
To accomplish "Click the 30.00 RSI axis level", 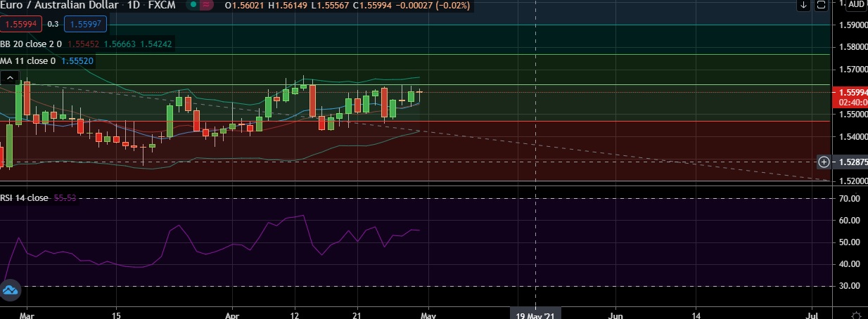I will coord(848,286).
